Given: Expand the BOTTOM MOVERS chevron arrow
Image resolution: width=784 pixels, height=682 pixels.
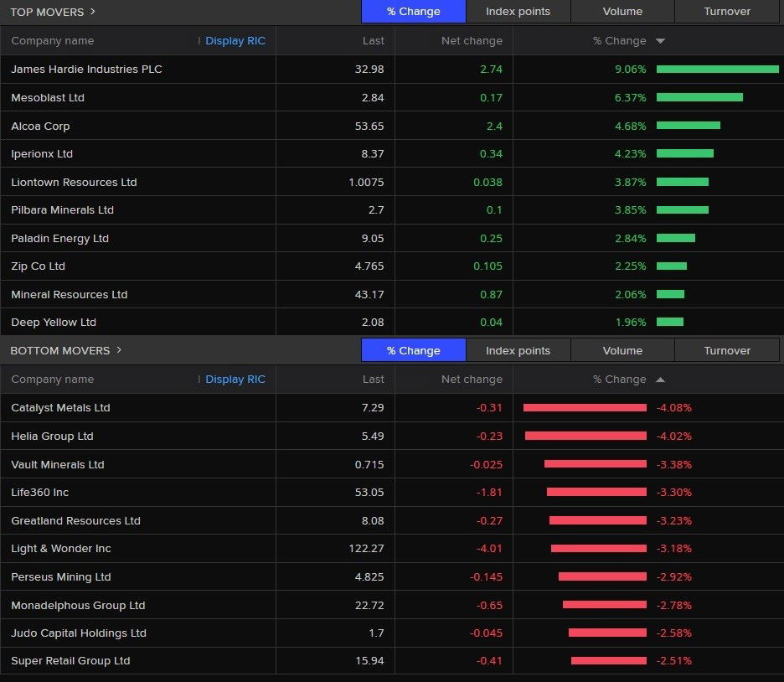Looking at the screenshot, I should pos(119,350).
